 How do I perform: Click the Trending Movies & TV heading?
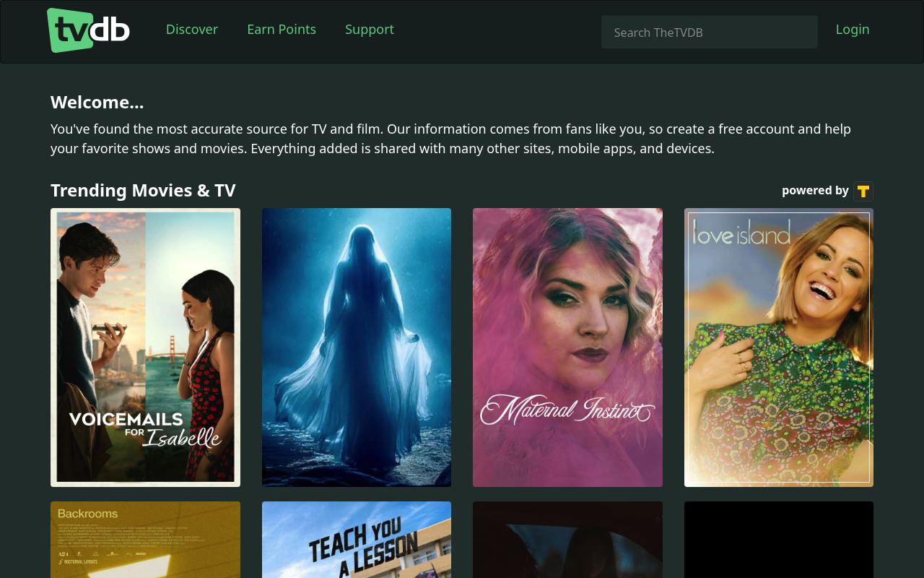point(143,191)
